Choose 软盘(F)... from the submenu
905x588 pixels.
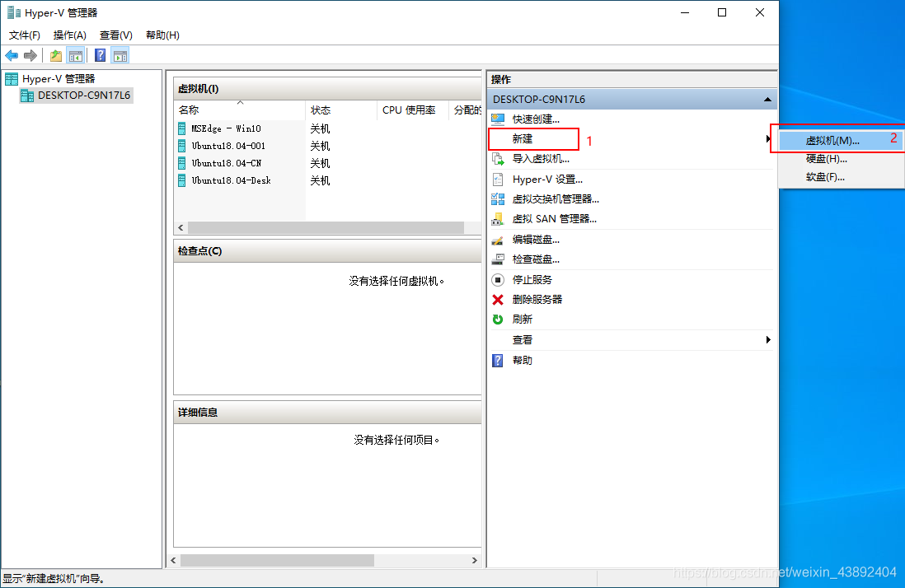pyautogui.click(x=841, y=177)
